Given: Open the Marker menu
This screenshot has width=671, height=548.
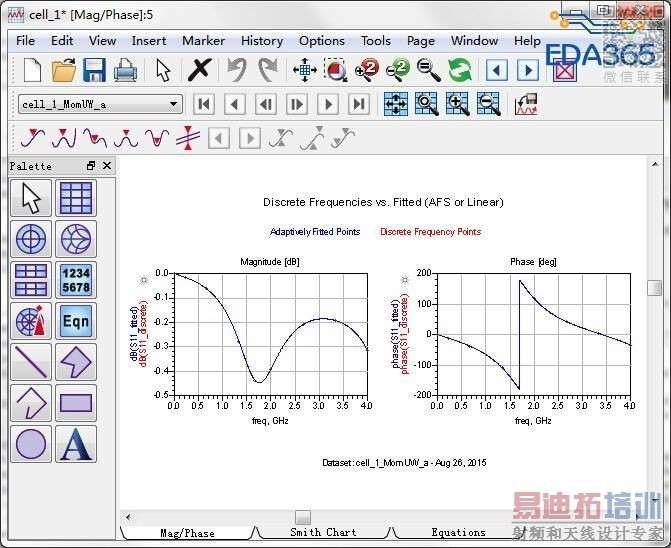Looking at the screenshot, I should (203, 41).
